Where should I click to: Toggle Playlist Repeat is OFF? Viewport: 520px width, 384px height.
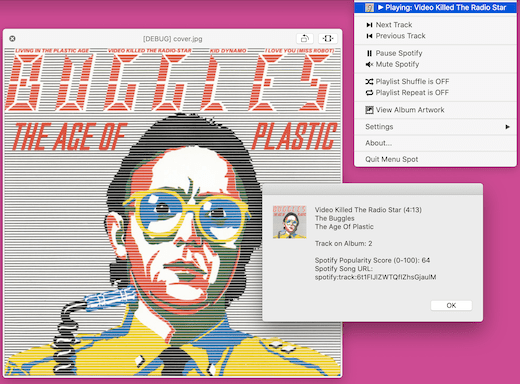(x=435, y=92)
